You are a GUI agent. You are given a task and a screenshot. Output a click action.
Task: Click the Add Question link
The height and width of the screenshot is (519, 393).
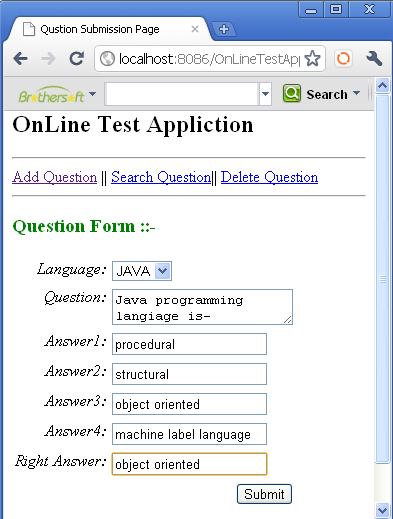pos(55,177)
